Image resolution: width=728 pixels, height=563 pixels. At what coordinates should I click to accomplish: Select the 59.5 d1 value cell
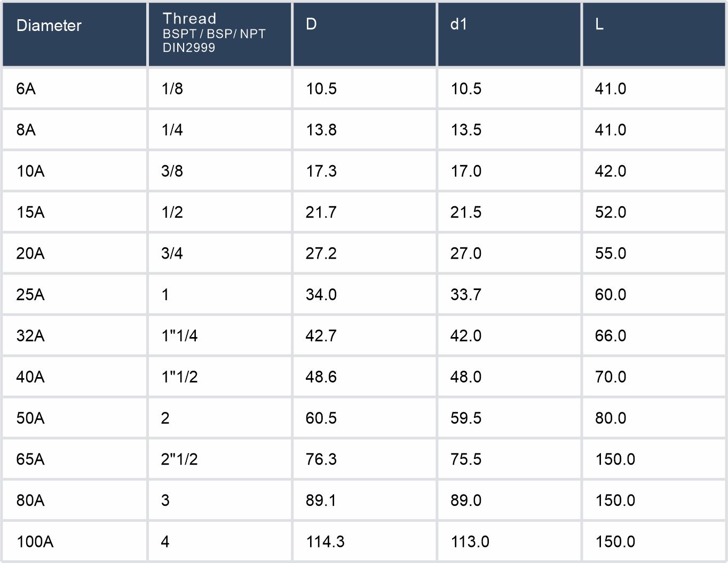[466, 418]
